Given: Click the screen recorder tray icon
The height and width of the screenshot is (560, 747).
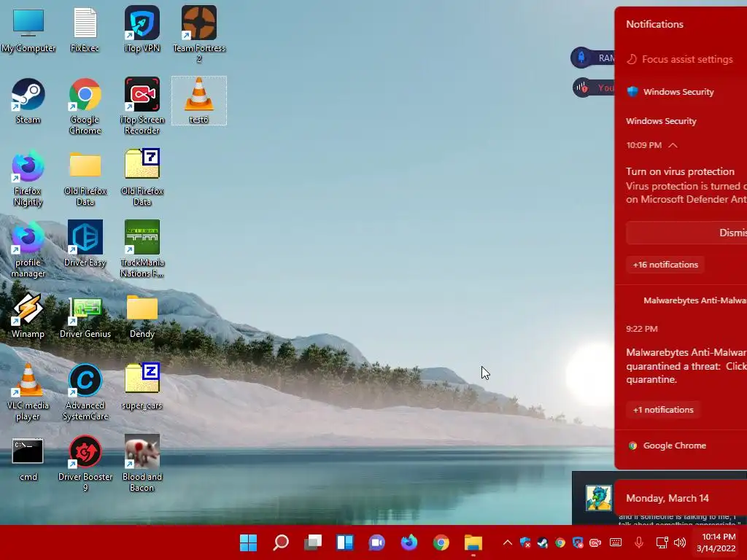Looking at the screenshot, I should coord(595,542).
